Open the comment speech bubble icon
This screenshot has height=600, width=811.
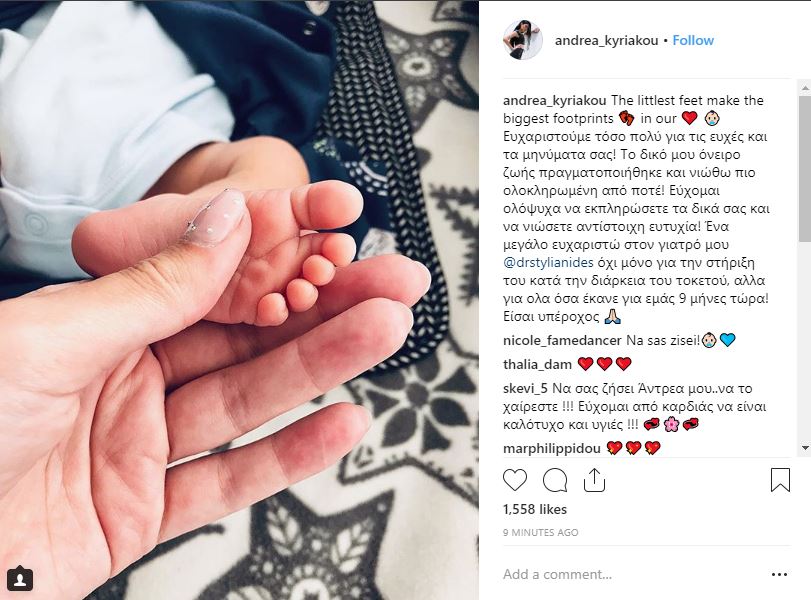(555, 480)
